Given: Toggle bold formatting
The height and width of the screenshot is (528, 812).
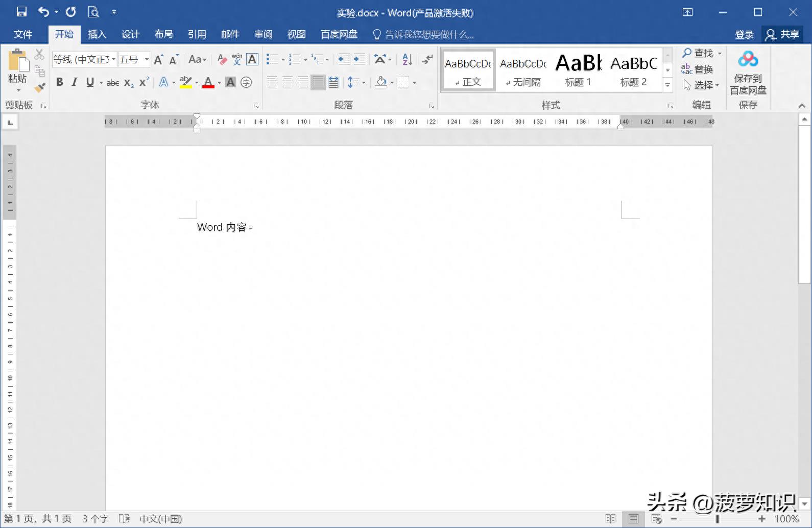Looking at the screenshot, I should coord(60,82).
